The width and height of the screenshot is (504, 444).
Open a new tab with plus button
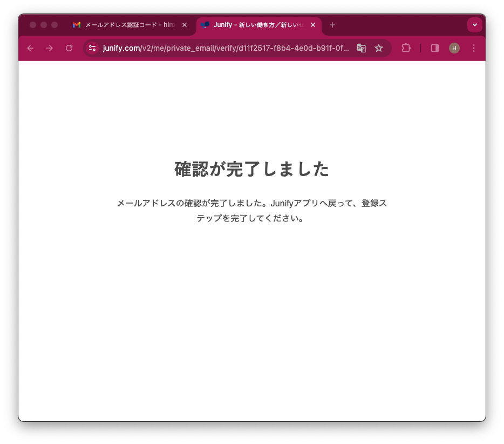tap(332, 25)
